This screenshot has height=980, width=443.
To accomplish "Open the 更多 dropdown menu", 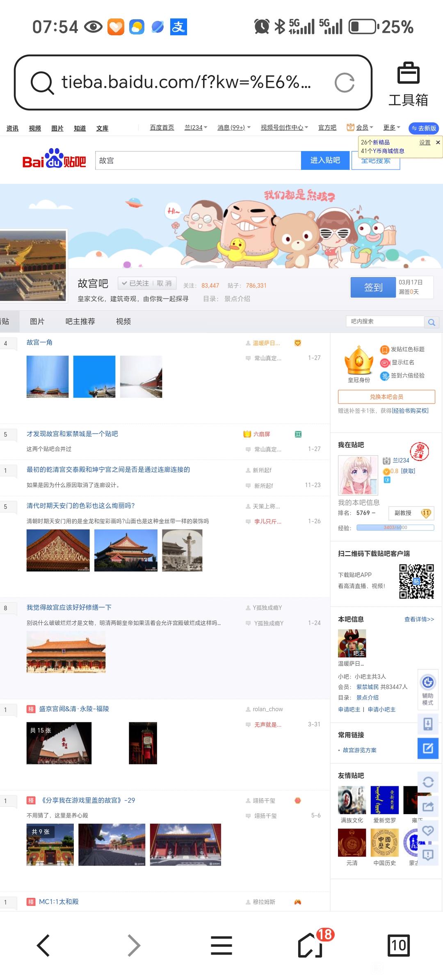I will [391, 128].
